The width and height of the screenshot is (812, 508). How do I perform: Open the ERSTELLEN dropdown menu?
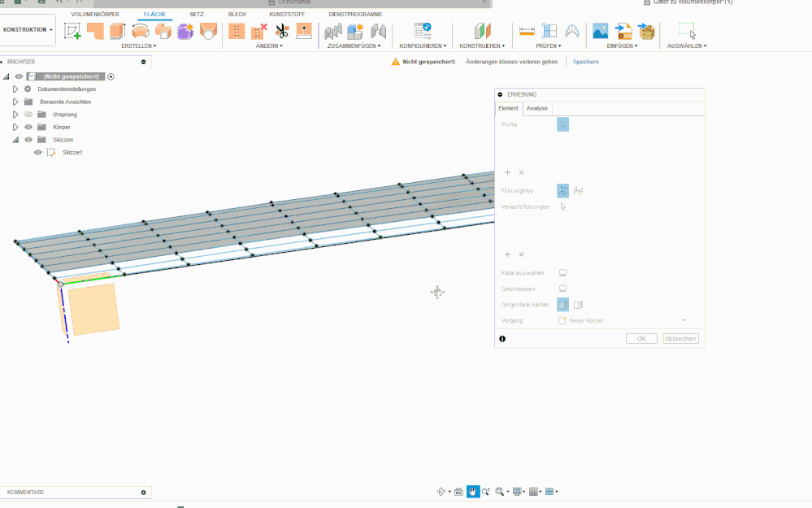[x=139, y=46]
